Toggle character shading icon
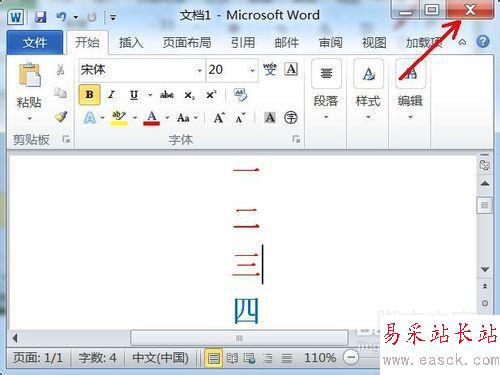 tap(270, 117)
